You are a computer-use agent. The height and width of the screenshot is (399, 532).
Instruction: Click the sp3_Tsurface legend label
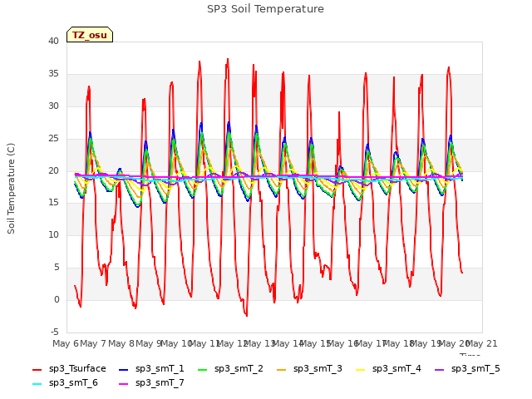(x=77, y=368)
